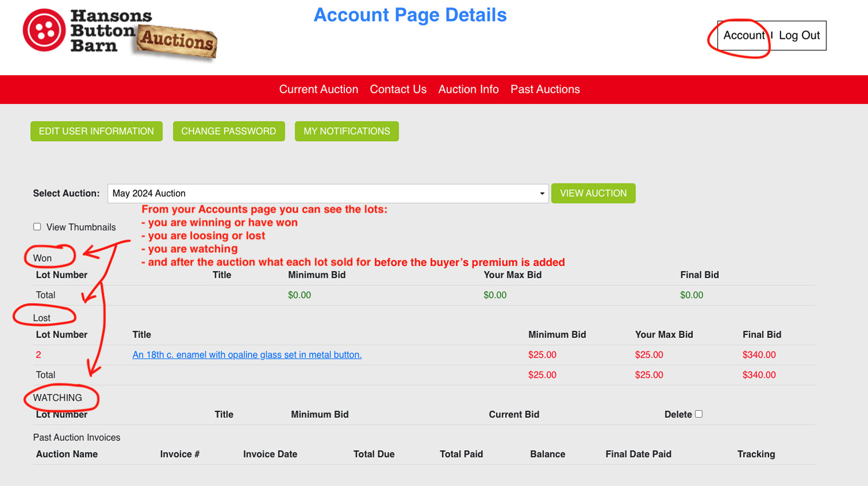Open the Account link in header
Image resolution: width=868 pixels, height=486 pixels.
pos(744,35)
